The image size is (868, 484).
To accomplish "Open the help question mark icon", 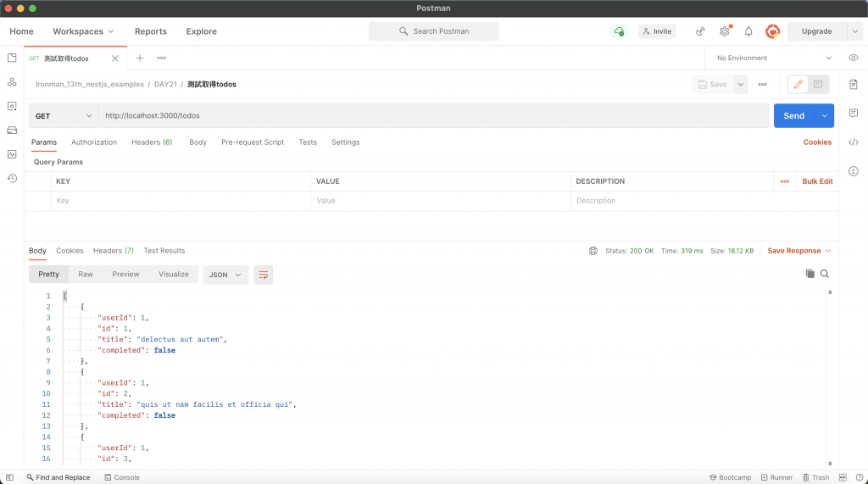I will coord(860,477).
